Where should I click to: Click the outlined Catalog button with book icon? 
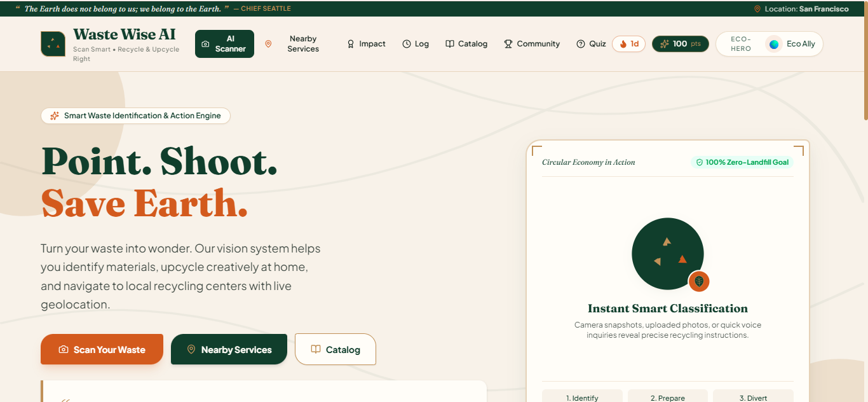(x=336, y=349)
